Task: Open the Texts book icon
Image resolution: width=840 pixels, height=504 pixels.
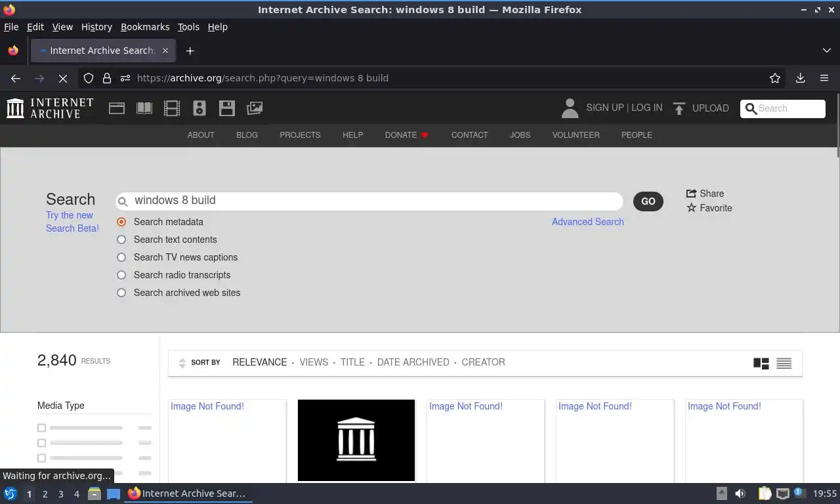Action: (144, 108)
